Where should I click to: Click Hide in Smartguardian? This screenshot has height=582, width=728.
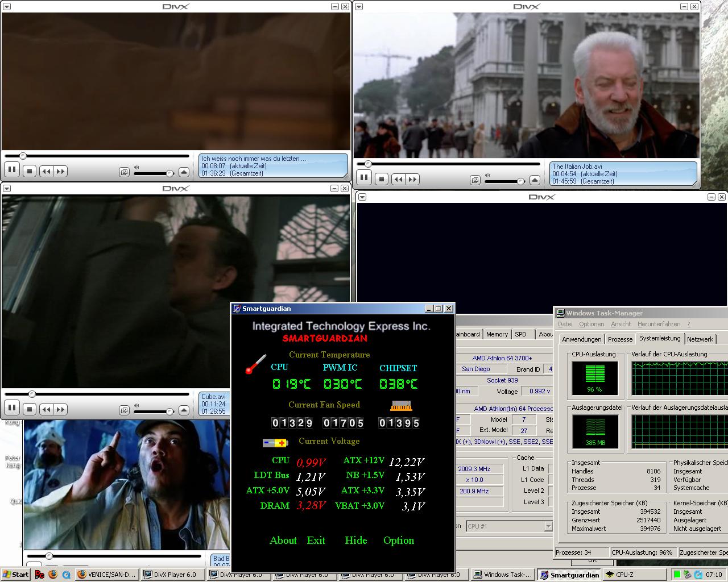pos(356,541)
